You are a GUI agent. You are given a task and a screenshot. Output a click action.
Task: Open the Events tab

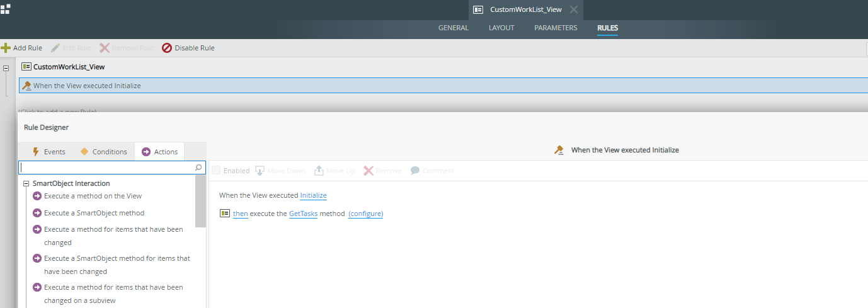point(49,152)
